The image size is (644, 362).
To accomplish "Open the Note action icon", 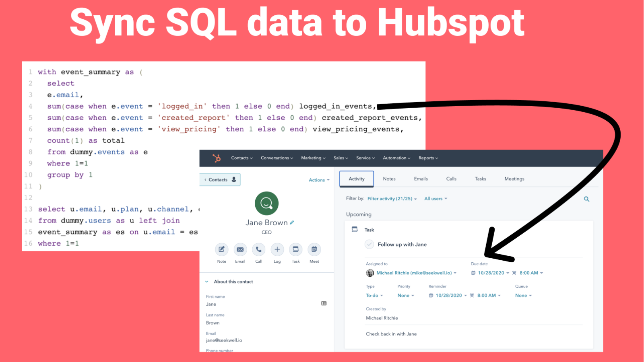I will (222, 249).
